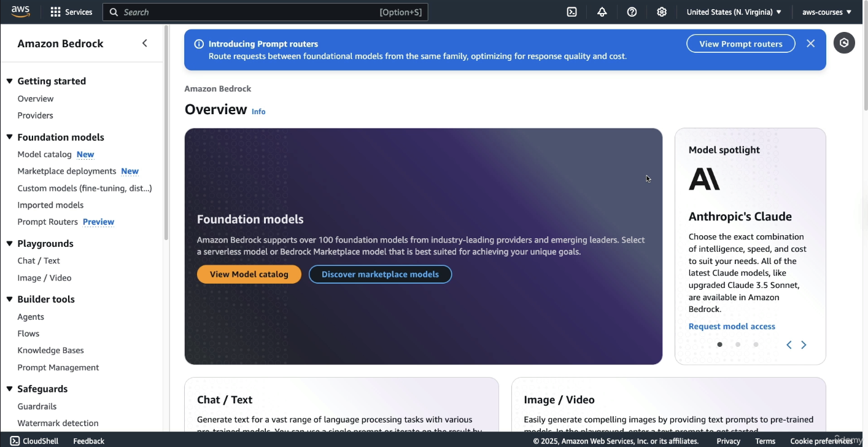Open the help question mark menu
This screenshot has height=447, width=868.
[x=632, y=12]
